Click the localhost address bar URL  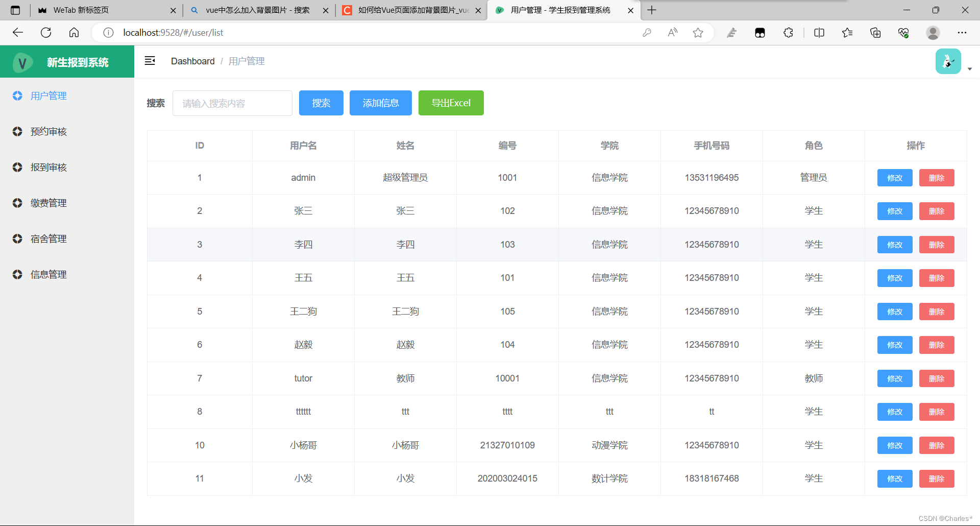(173, 33)
